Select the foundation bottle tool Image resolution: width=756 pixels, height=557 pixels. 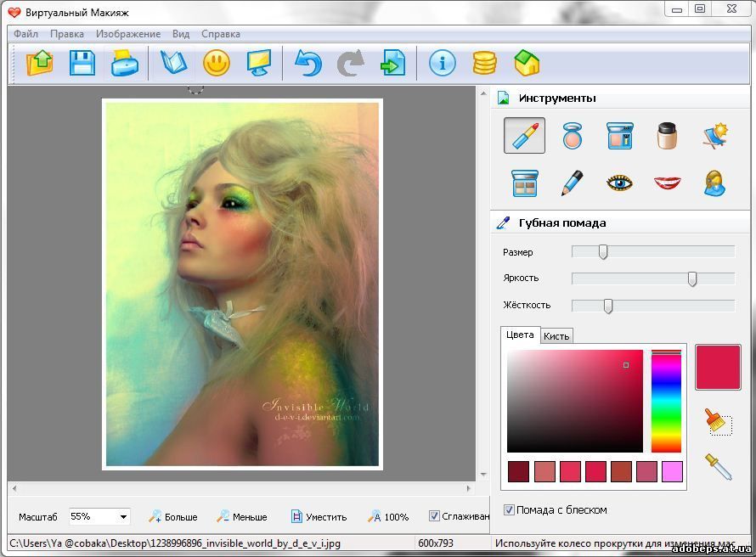tap(668, 135)
